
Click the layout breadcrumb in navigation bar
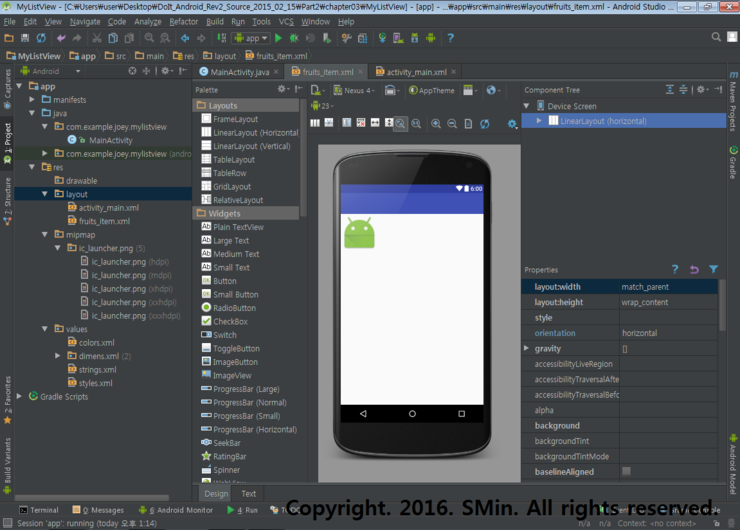coord(219,56)
